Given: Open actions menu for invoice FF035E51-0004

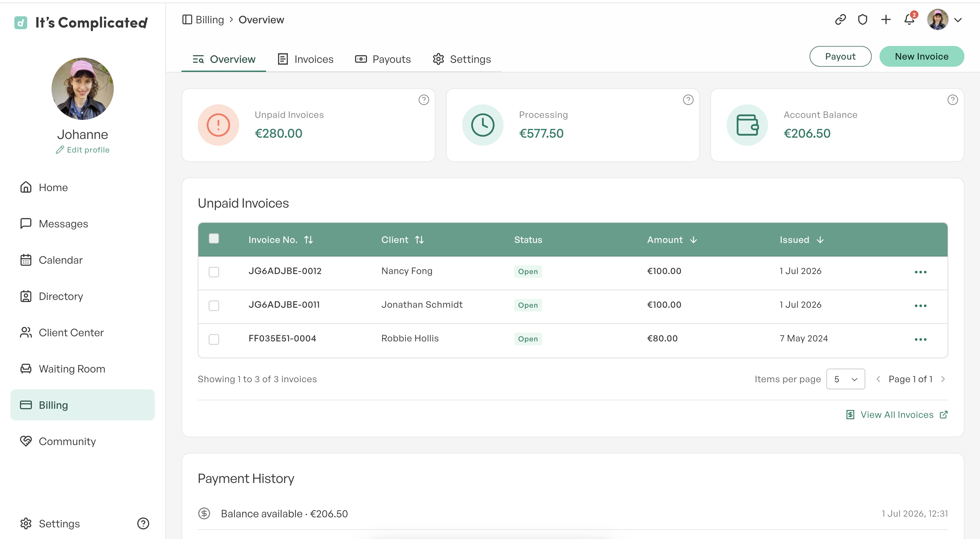Looking at the screenshot, I should pos(920,339).
